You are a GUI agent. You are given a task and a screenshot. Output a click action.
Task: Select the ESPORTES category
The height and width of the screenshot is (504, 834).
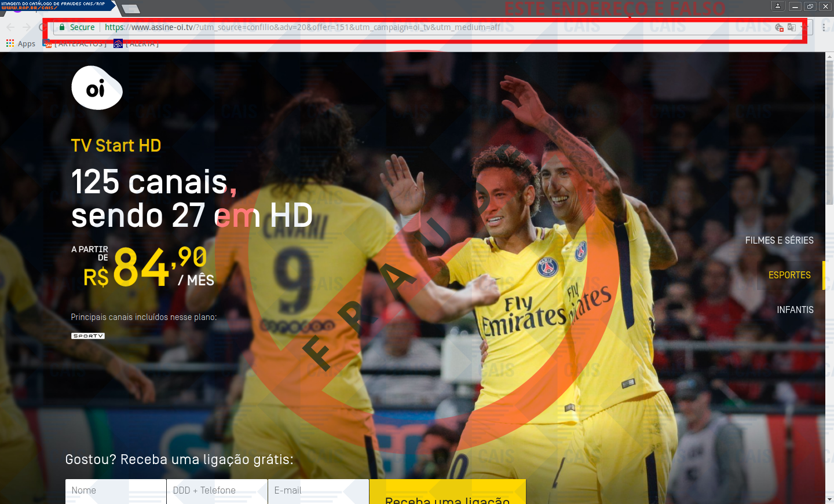point(789,275)
